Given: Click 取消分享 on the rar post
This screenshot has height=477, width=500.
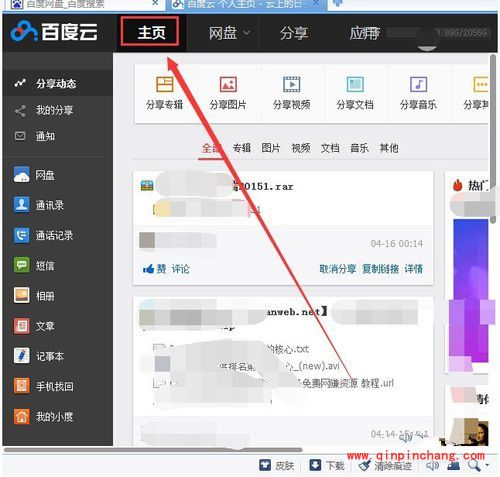Looking at the screenshot, I should [x=338, y=269].
